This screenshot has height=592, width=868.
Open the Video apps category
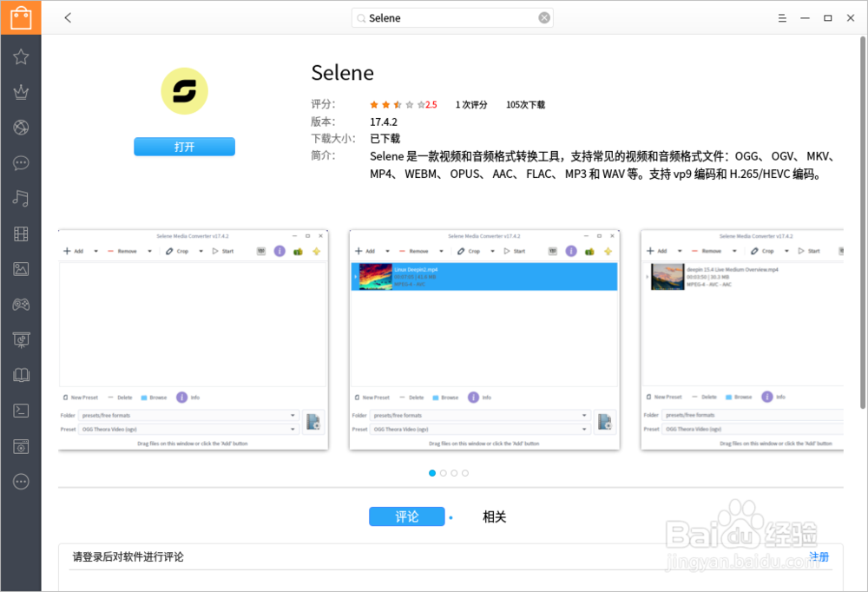(22, 234)
